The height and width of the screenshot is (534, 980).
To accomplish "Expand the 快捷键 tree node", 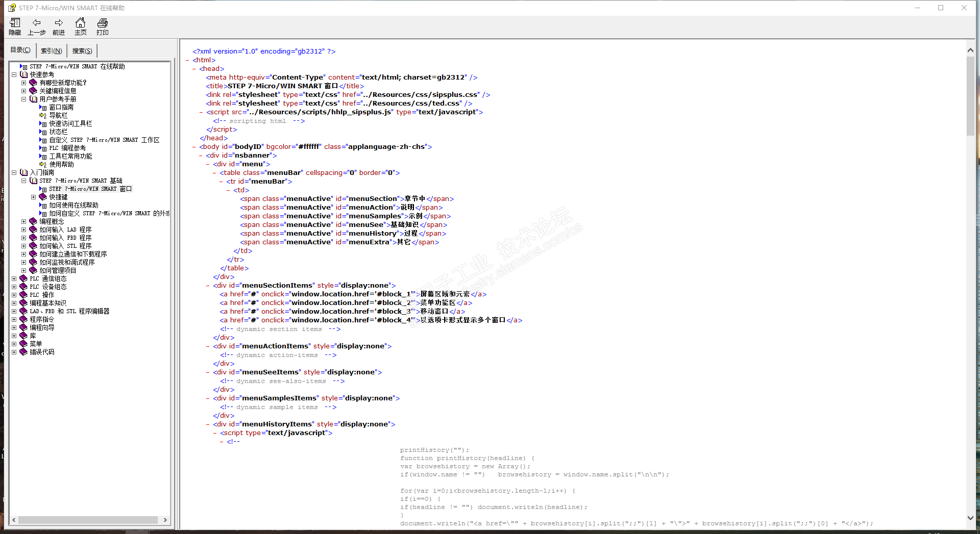I will 33,197.
